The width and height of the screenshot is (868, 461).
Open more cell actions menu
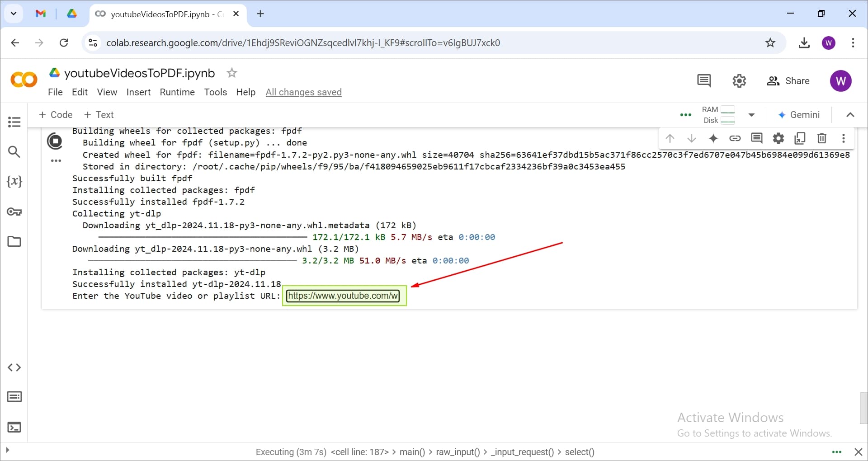[844, 138]
